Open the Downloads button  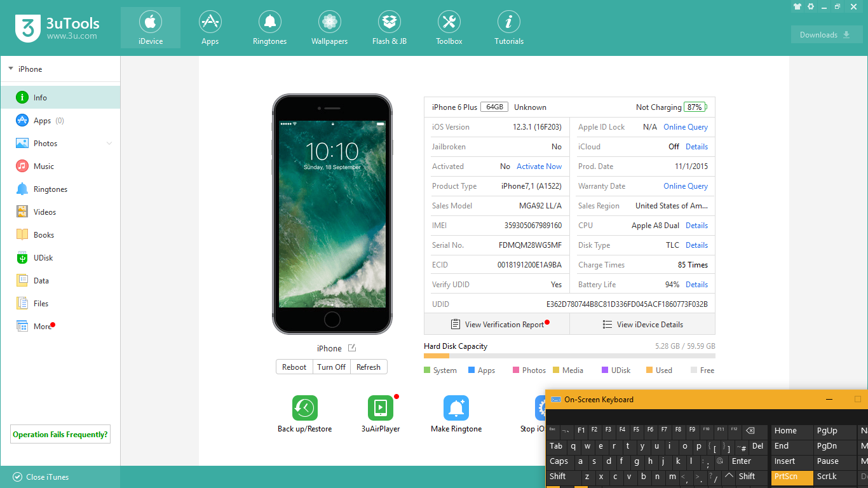coord(827,35)
